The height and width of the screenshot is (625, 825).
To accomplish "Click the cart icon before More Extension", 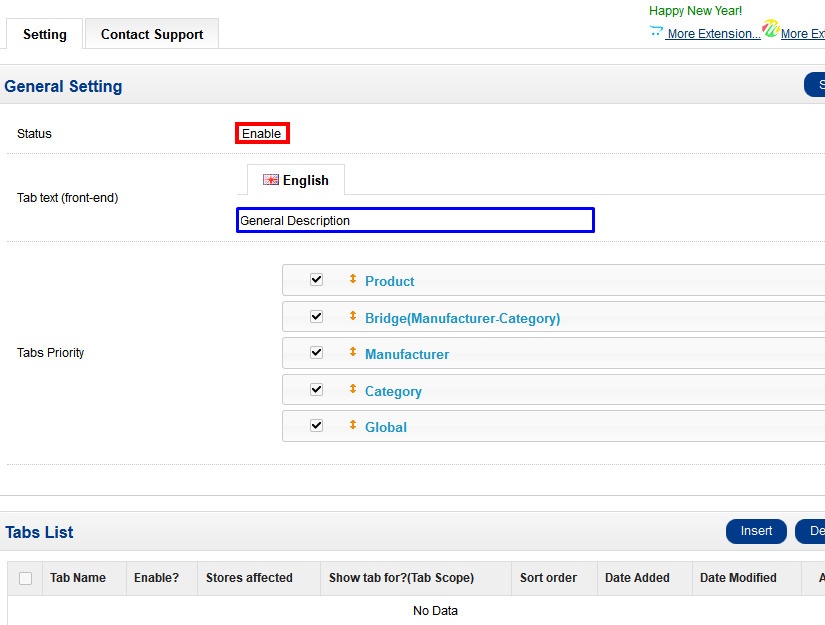I will (656, 32).
